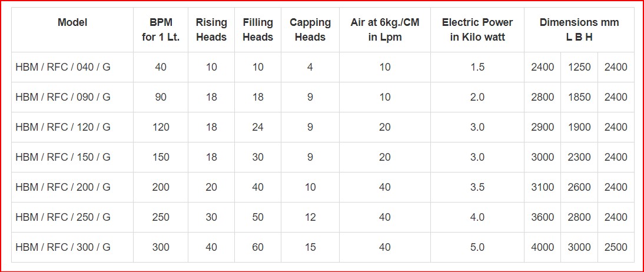This screenshot has width=644, height=272.
Task: Click the Capping Heads column header
Action: 310,29
